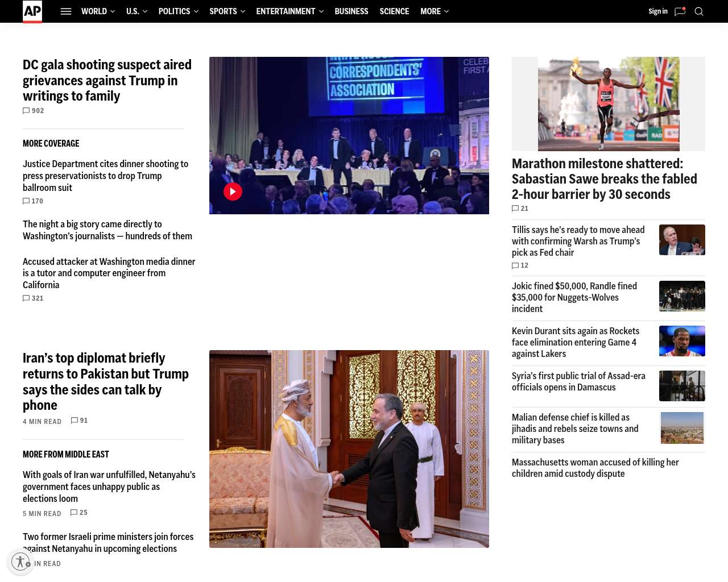The height and width of the screenshot is (582, 728).
Task: Click the 91 comments icon on Iran story
Action: point(75,421)
